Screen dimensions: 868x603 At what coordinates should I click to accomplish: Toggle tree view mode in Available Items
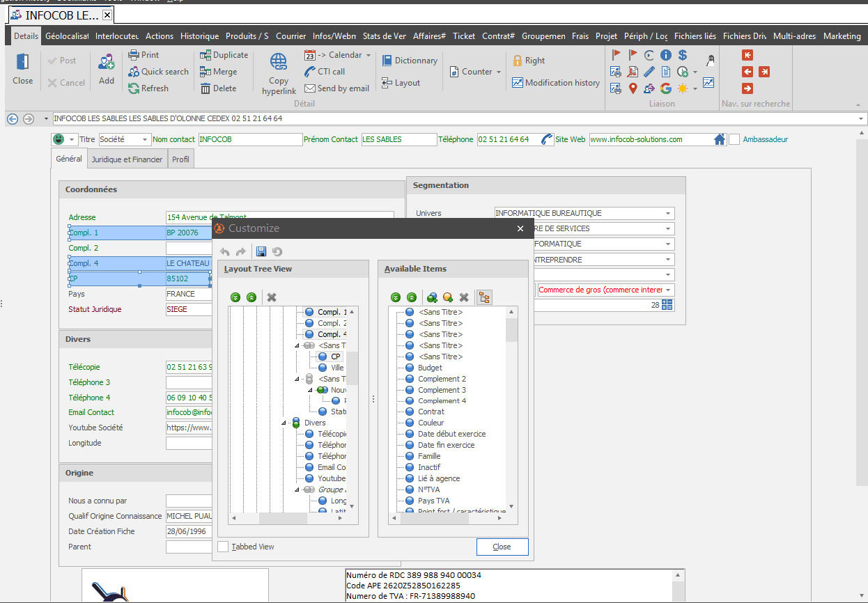484,297
